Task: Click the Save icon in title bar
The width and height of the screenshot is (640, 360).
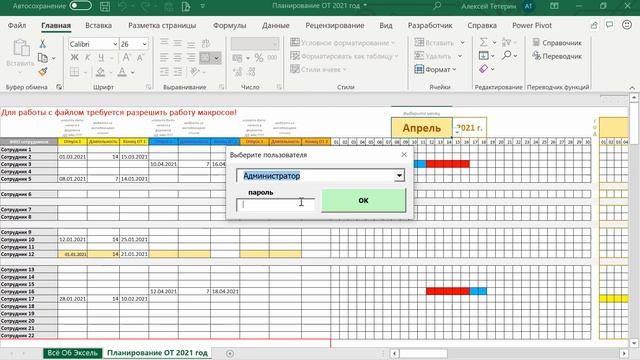Action: tap(105, 6)
